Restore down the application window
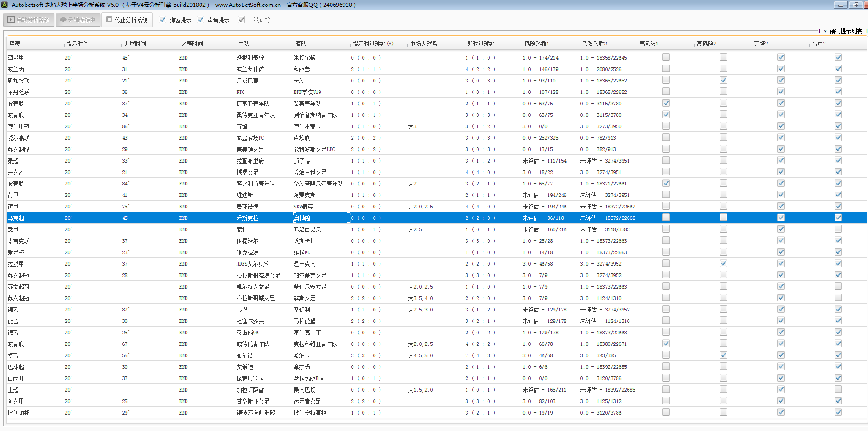868x431 pixels. tap(855, 5)
